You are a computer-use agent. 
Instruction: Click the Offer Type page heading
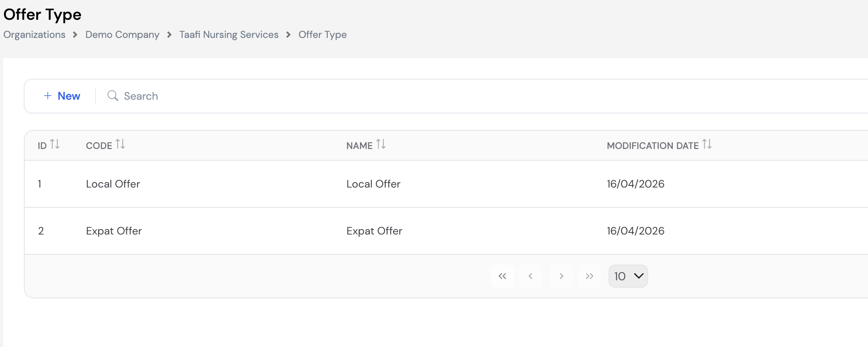(x=42, y=14)
